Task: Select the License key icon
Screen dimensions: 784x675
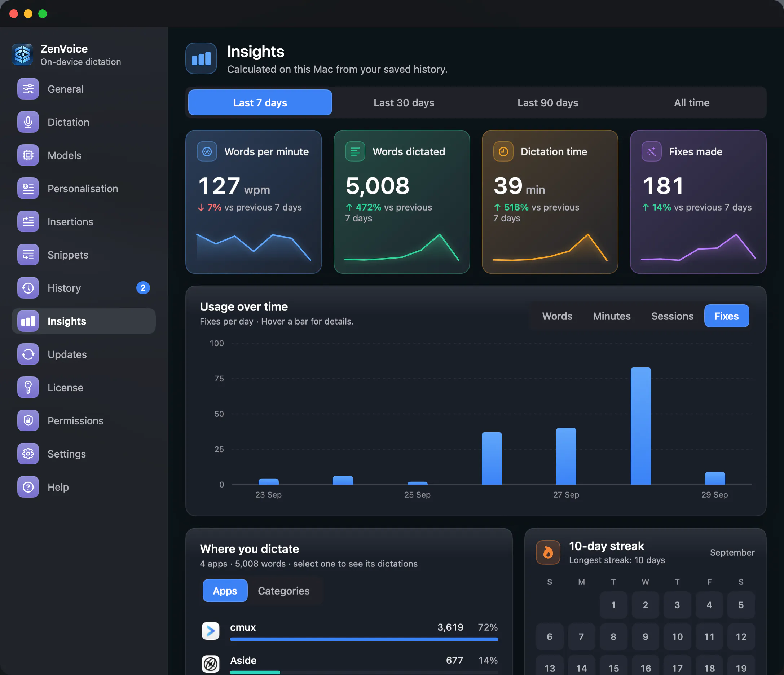Action: coord(28,388)
